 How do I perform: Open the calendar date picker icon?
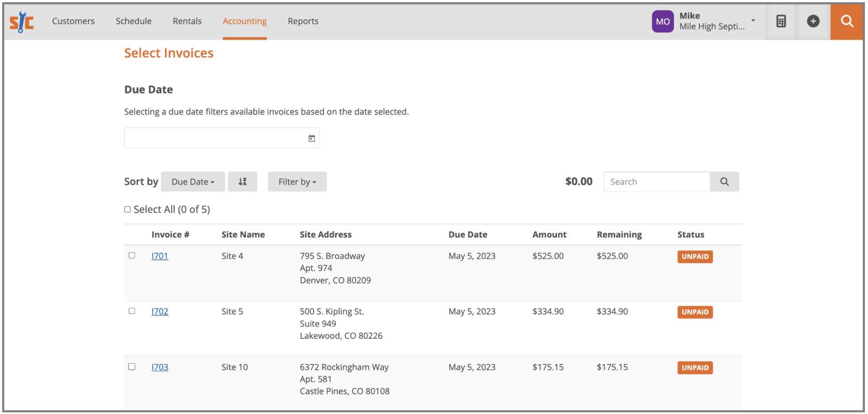pyautogui.click(x=311, y=138)
